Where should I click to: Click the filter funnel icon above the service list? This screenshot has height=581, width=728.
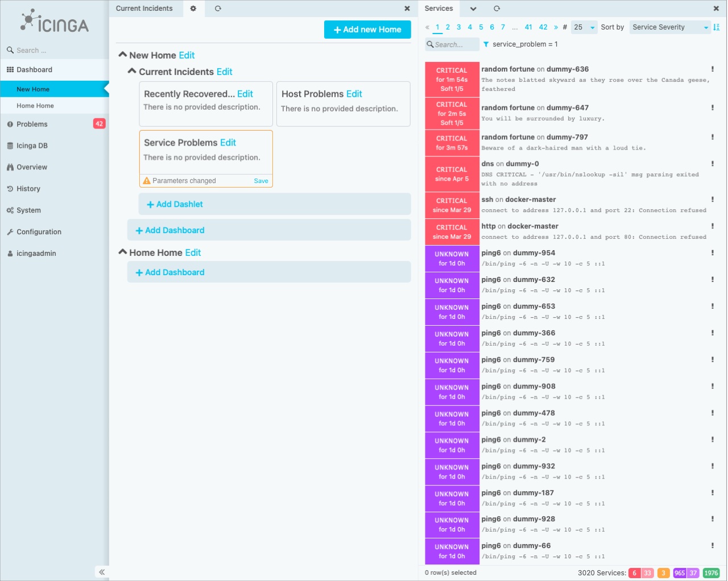486,44
